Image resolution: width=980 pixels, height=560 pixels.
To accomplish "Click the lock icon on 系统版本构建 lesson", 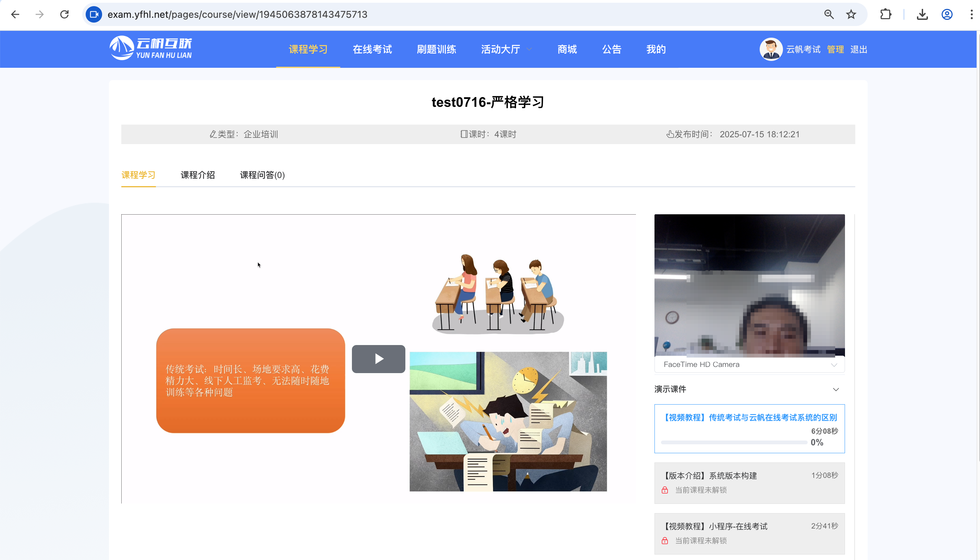I will 665,490.
